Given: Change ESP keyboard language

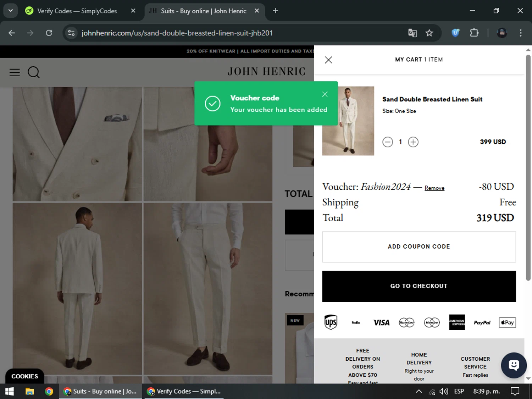Looking at the screenshot, I should pyautogui.click(x=459, y=391).
